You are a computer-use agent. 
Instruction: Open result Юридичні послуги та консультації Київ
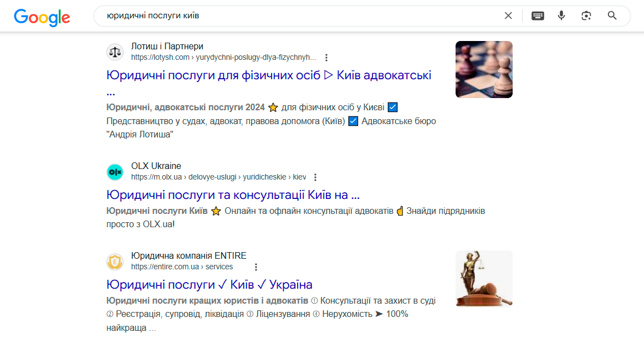point(233,194)
